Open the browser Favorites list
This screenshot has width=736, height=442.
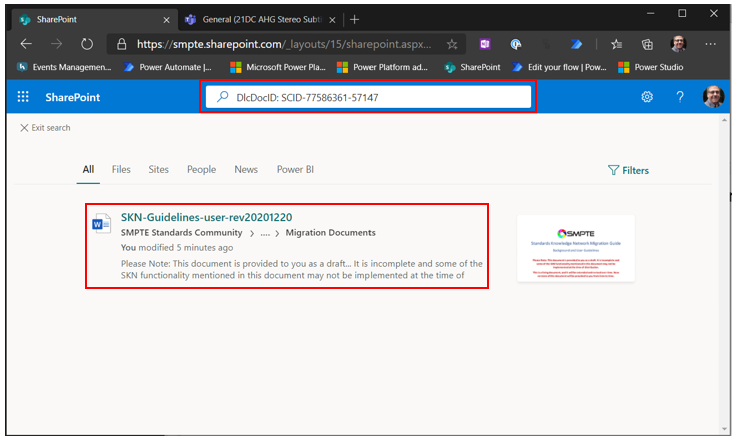(x=617, y=44)
